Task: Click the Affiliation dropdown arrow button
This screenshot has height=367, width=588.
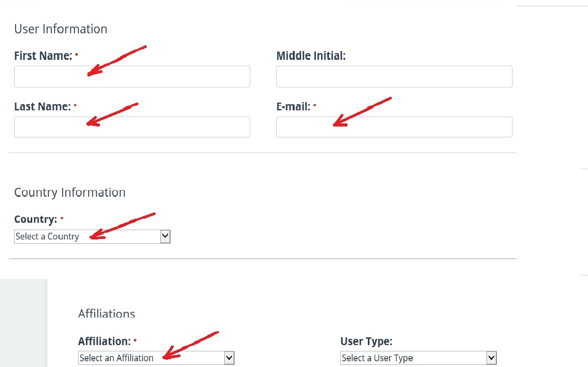Action: coord(229,358)
